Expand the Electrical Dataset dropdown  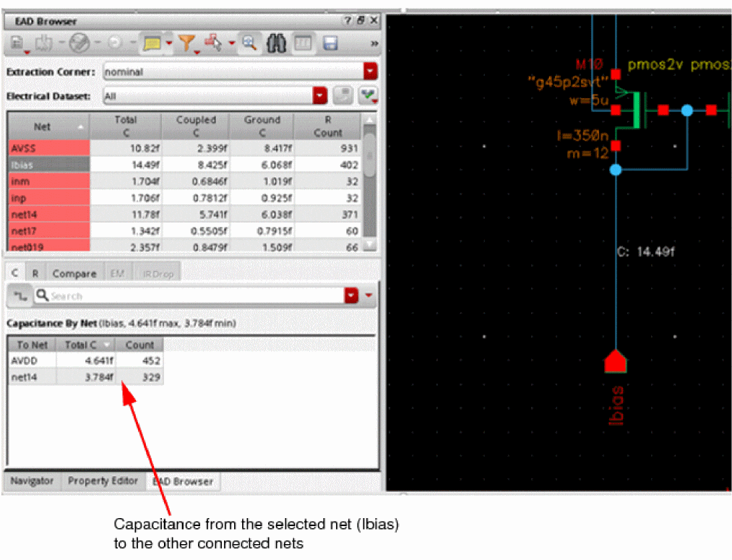coord(319,96)
